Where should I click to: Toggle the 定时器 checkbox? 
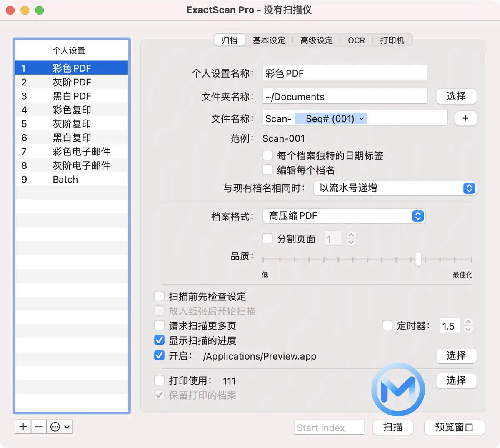(387, 325)
